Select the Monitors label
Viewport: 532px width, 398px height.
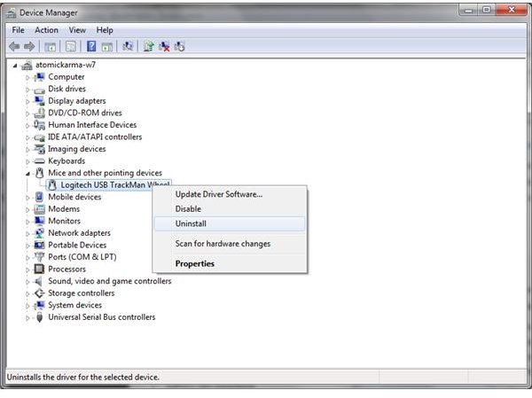click(x=64, y=221)
